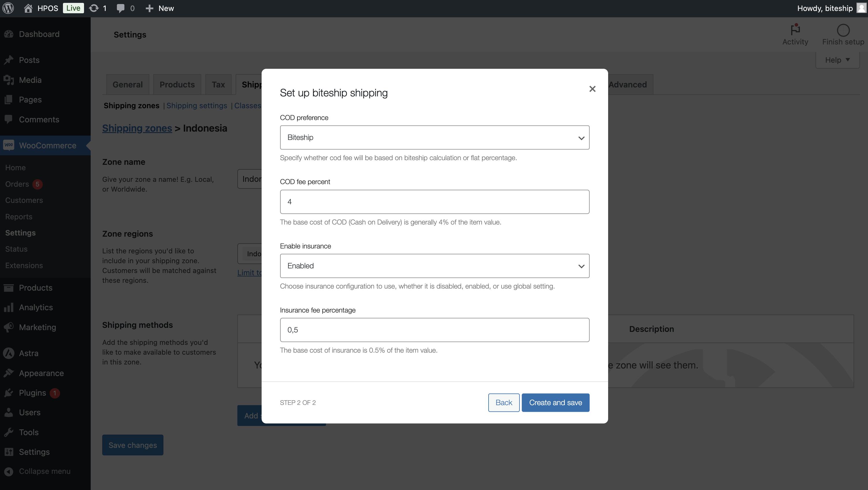Open the Reports submenu item

point(19,216)
